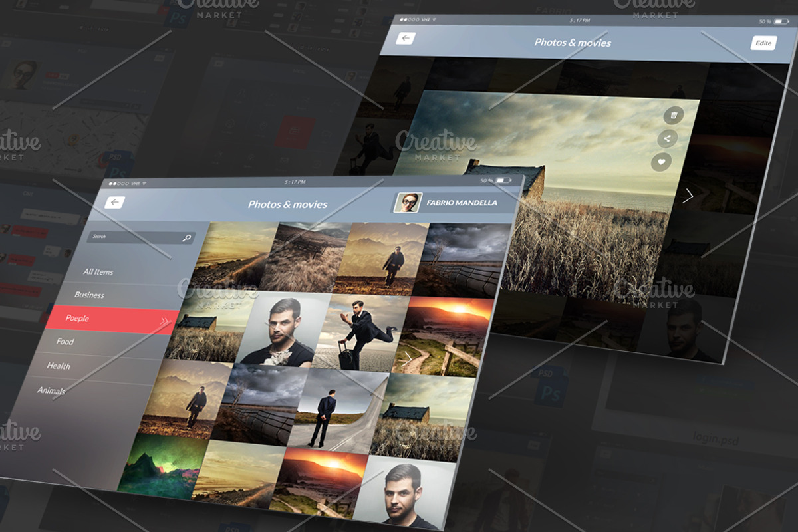Select the Health category
This screenshot has height=532, width=798.
[59, 366]
